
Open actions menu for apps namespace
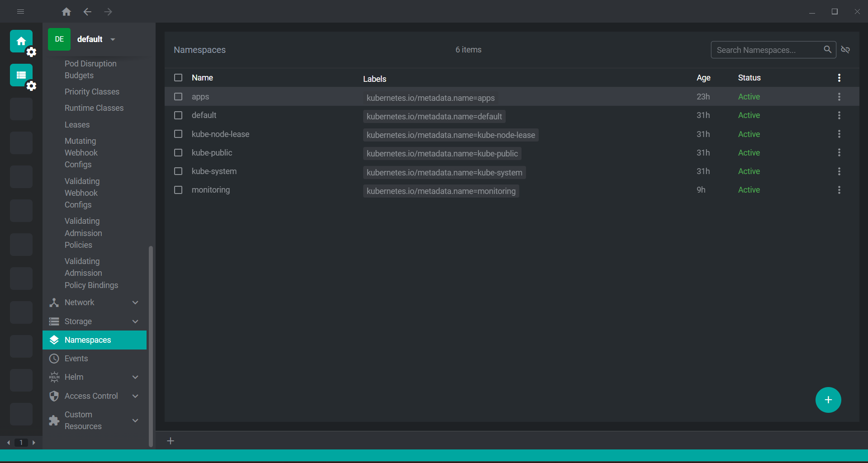coord(839,97)
